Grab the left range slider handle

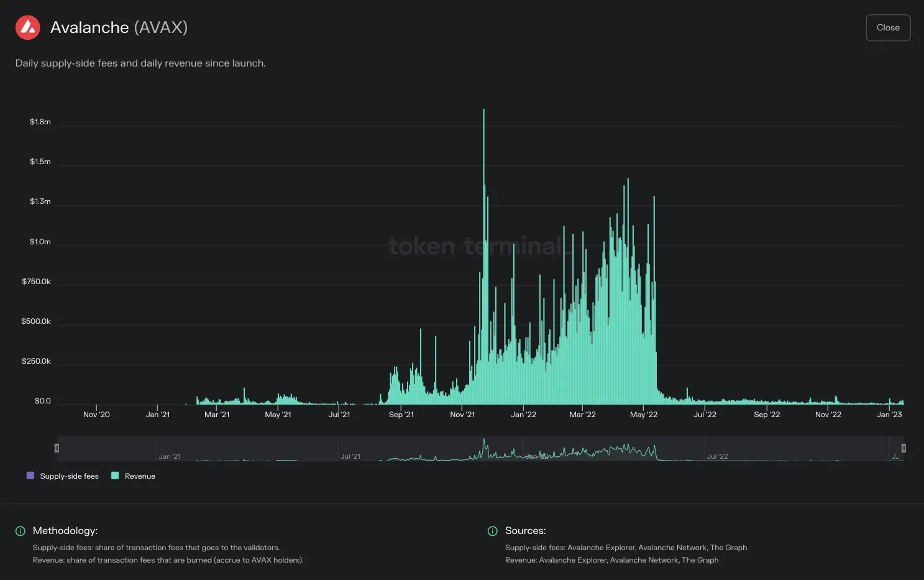click(57, 448)
